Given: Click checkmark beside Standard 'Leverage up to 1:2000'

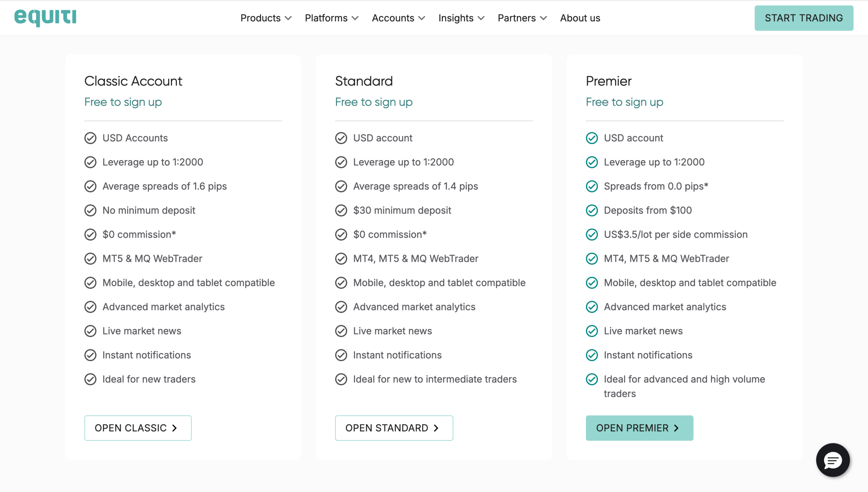Looking at the screenshot, I should coord(341,162).
